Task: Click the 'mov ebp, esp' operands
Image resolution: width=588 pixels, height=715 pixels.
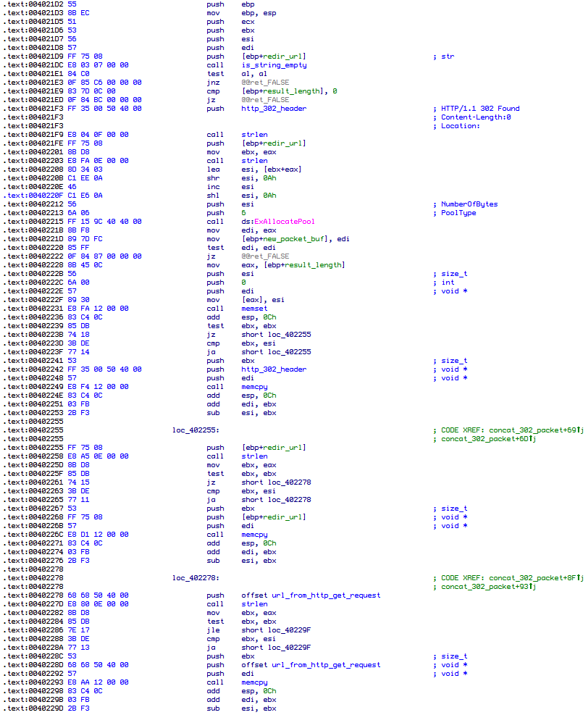Action: pos(259,13)
